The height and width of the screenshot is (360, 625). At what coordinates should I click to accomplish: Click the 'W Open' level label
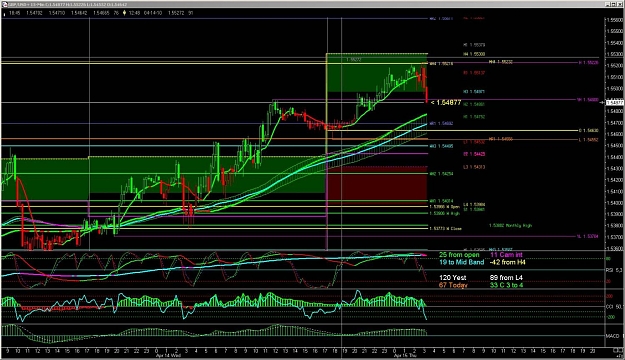tap(444, 207)
